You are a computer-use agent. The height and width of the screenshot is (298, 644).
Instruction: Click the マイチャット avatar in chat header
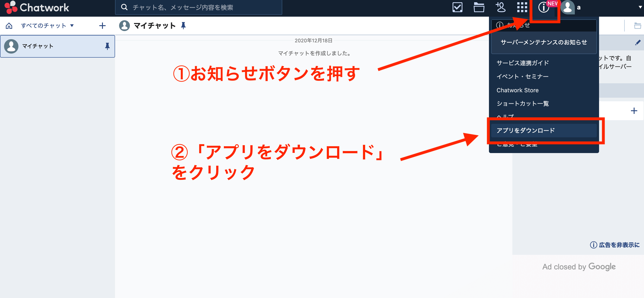click(x=124, y=25)
